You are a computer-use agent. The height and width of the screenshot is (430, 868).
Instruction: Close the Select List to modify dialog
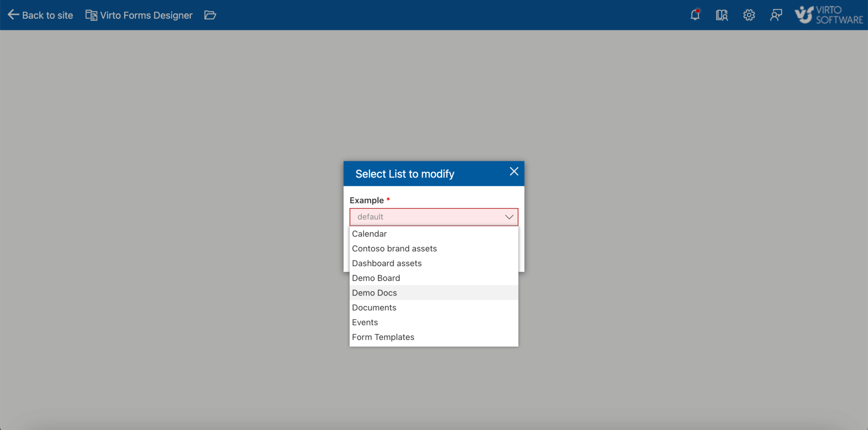(x=513, y=172)
